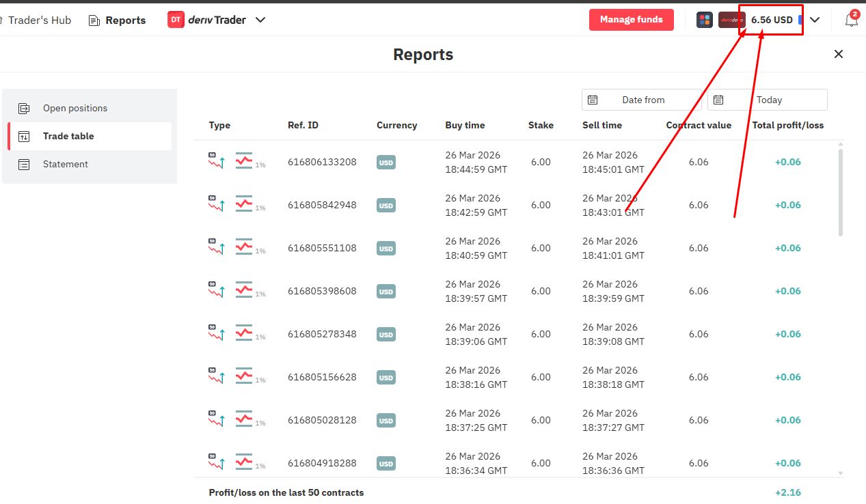866x504 pixels.
Task: Click the Statement sidebar icon
Action: coord(24,164)
